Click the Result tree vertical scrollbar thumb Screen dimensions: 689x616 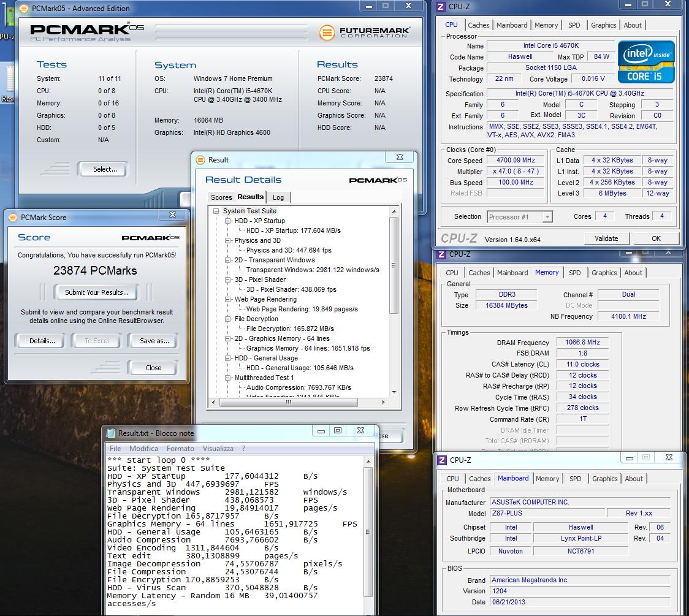pyautogui.click(x=394, y=265)
